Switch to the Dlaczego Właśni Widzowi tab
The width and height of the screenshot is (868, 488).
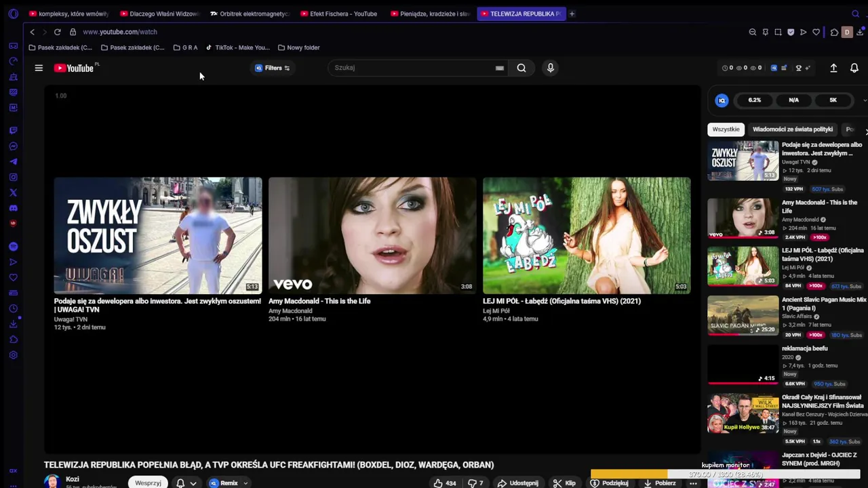click(x=159, y=14)
